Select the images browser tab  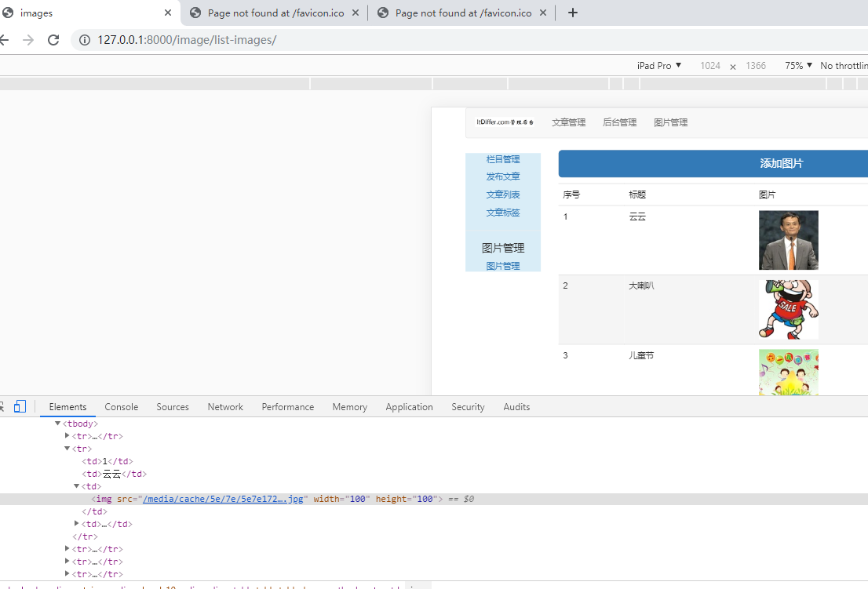[x=36, y=13]
